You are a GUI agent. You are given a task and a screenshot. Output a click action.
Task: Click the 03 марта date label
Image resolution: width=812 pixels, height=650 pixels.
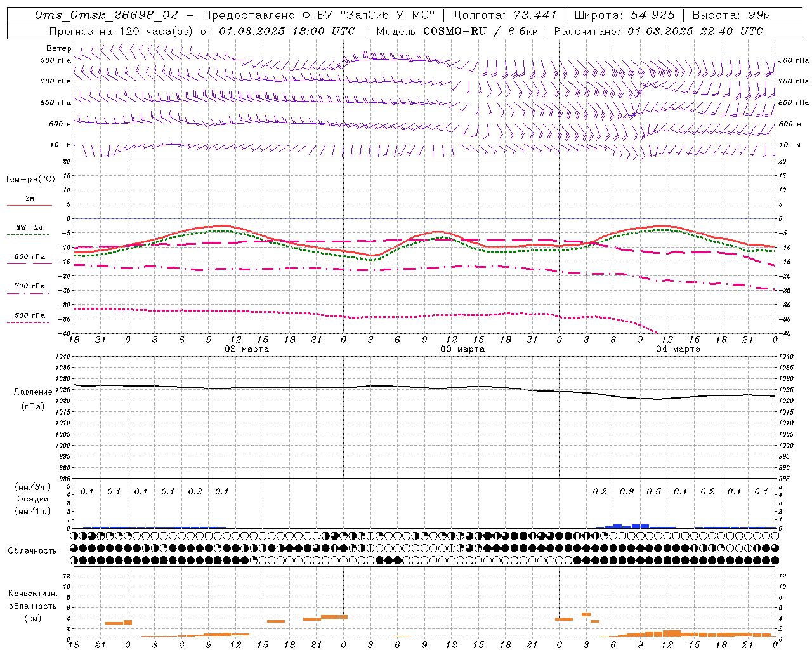(462, 349)
